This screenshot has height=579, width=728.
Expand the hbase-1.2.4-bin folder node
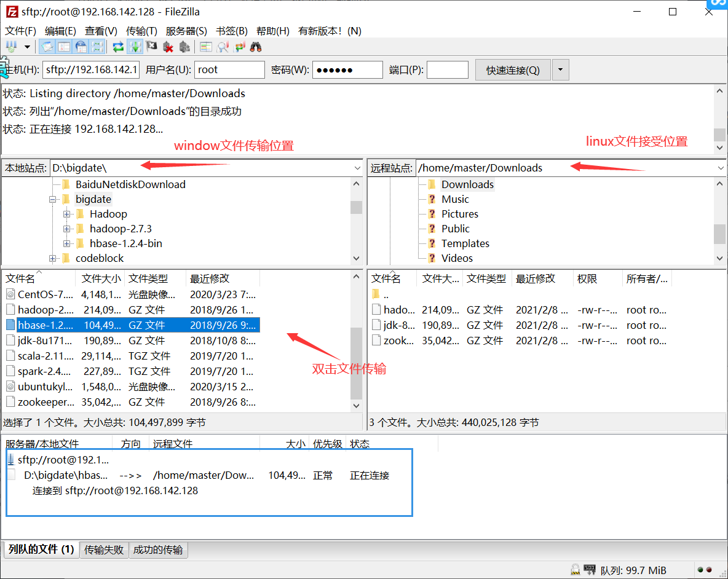pos(67,243)
